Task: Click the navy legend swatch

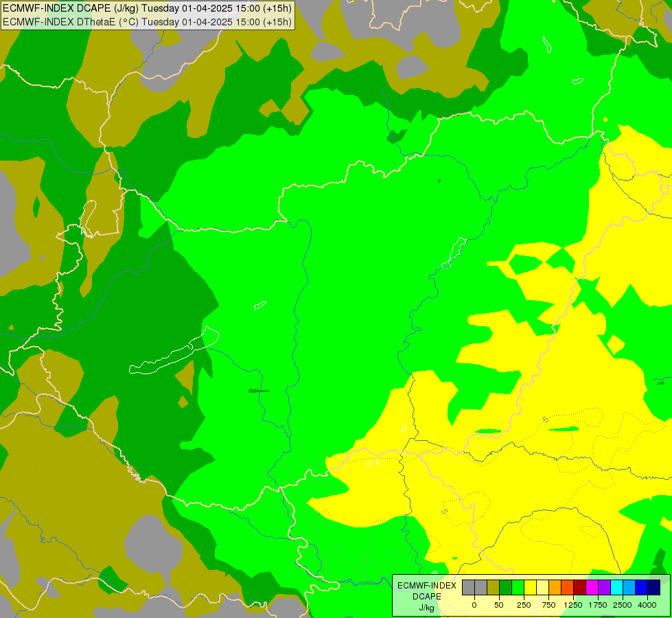Action: 654,588
